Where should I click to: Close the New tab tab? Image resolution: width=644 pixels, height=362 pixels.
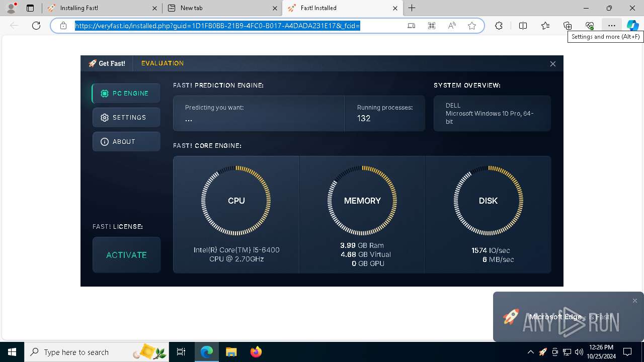tap(275, 8)
